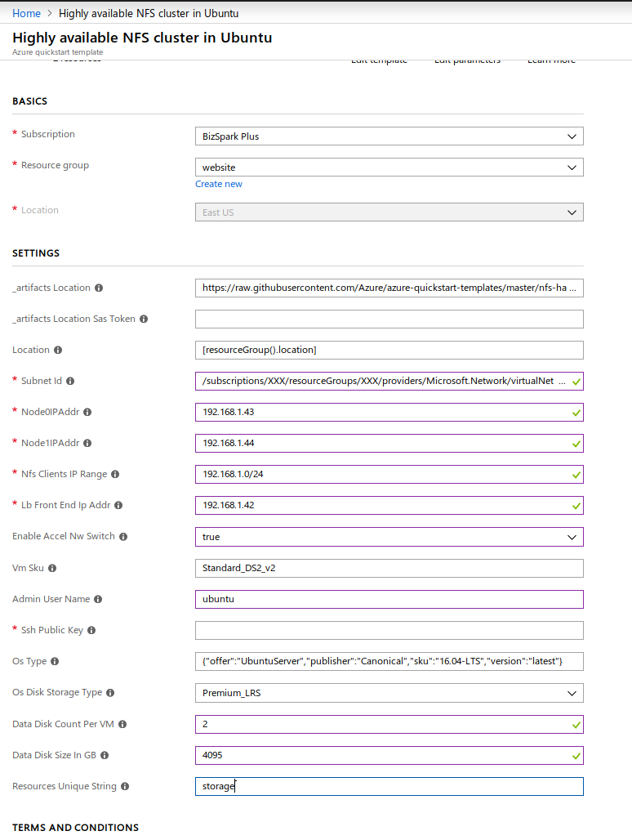Click the empty Sas Token input field

point(389,319)
